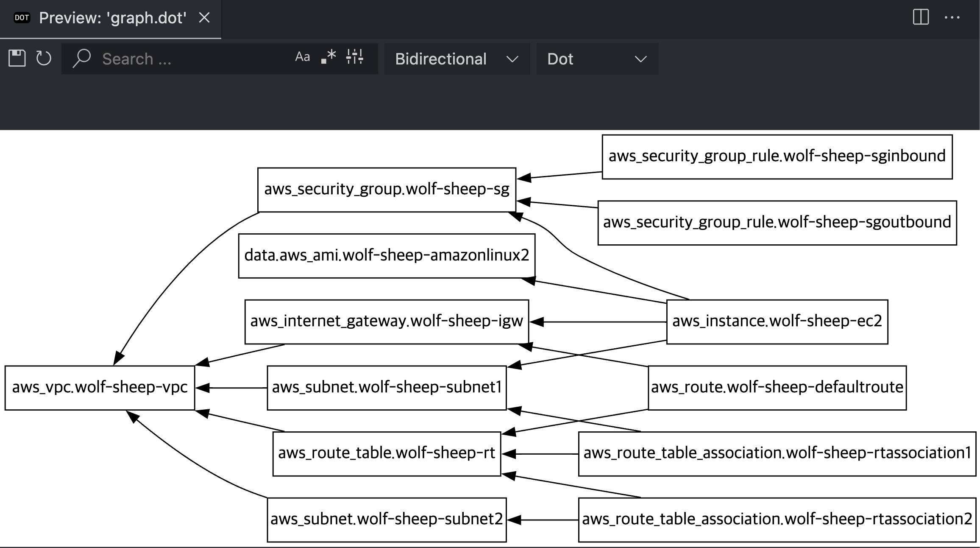Viewport: 980px width, 548px height.
Task: Click the reload preview icon
Action: (x=44, y=58)
